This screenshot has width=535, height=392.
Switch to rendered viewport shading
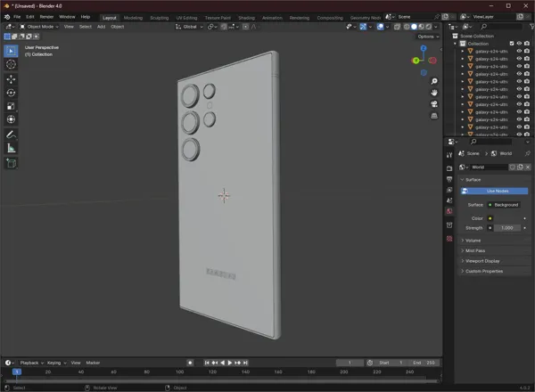click(x=429, y=27)
